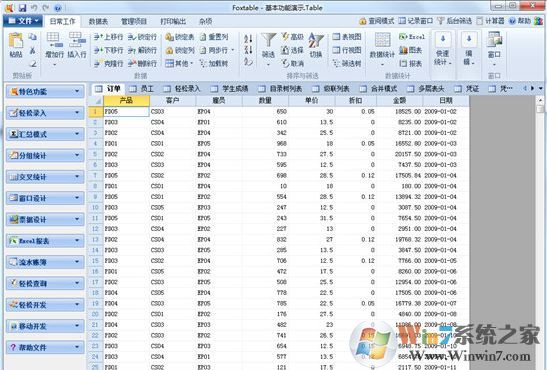Open the Edit (编辑) dropdown in ribbon

pos(469,49)
